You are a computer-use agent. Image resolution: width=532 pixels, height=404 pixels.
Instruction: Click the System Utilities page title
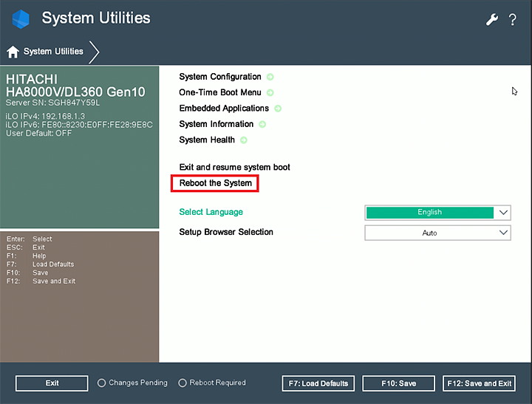(96, 18)
